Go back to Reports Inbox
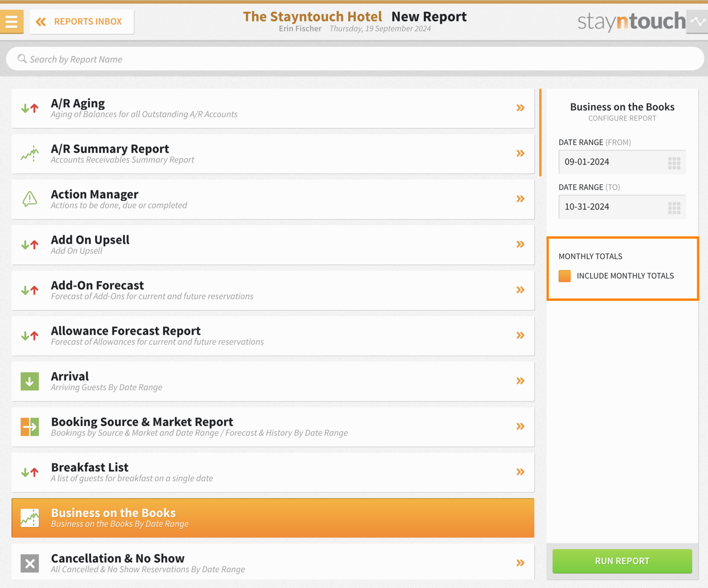The height and width of the screenshot is (588, 708). click(x=82, y=22)
